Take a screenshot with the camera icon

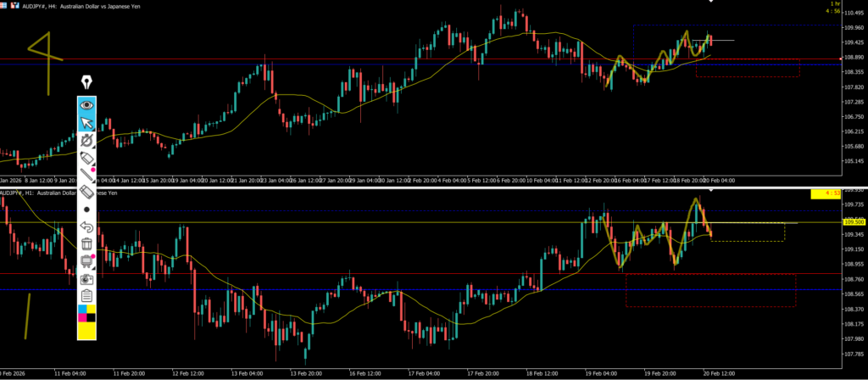tap(86, 278)
